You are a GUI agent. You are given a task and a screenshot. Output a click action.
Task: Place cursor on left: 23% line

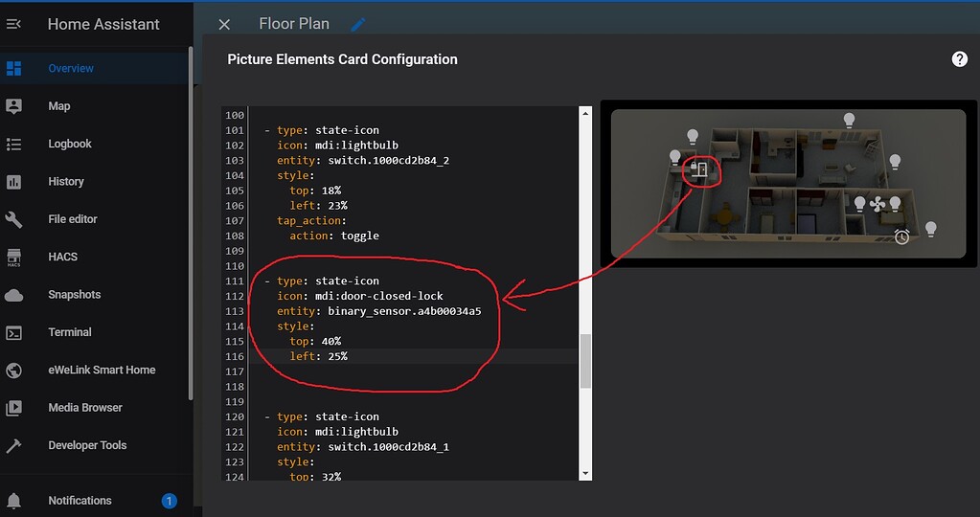318,206
